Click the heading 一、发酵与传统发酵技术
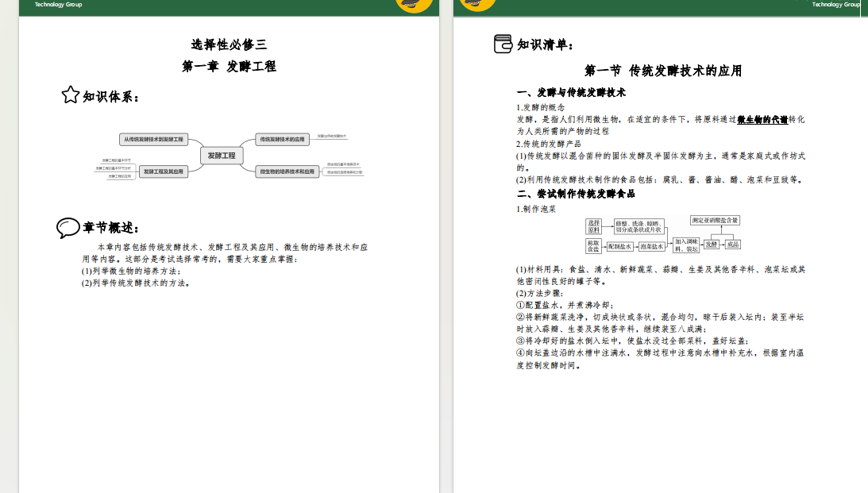The image size is (868, 493). [x=571, y=92]
